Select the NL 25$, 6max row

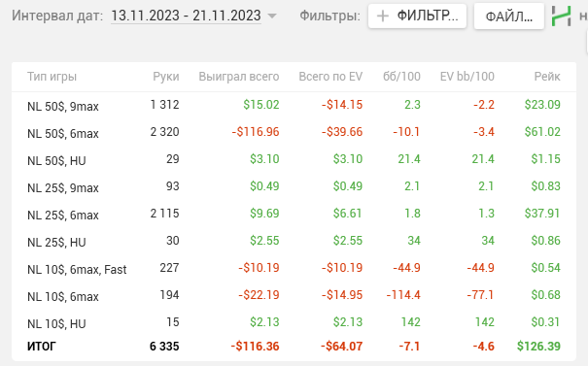click(294, 214)
